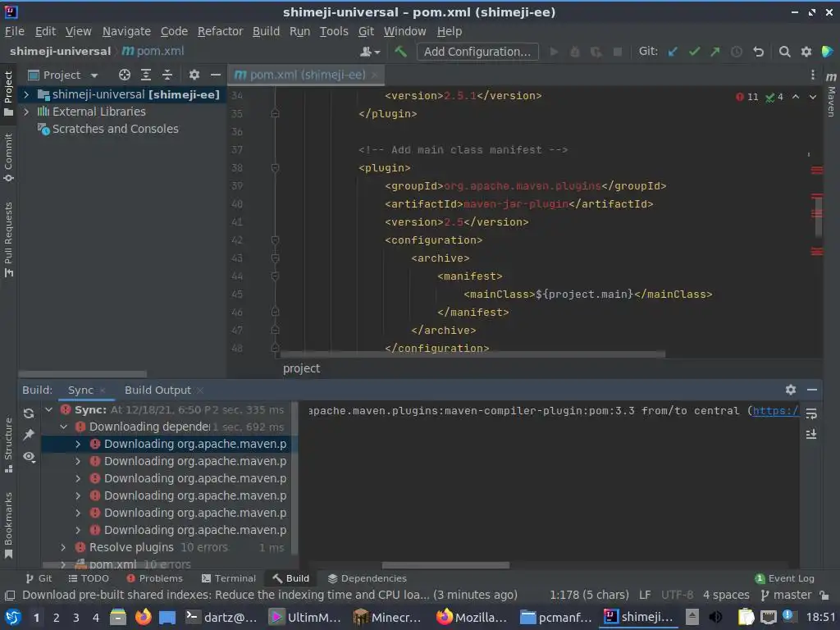The height and width of the screenshot is (630, 840).
Task: Open Project panel options gear
Action: (194, 75)
